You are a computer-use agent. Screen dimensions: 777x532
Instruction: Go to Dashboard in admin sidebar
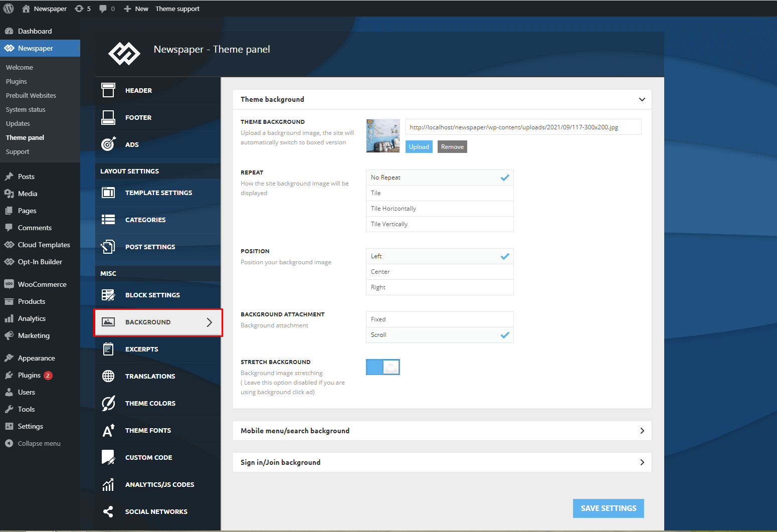pyautogui.click(x=40, y=31)
